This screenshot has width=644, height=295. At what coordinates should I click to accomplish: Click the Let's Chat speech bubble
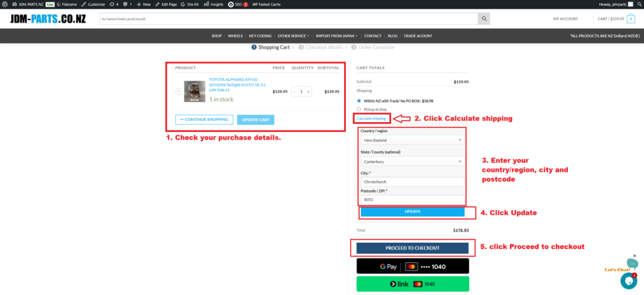pyautogui.click(x=632, y=264)
